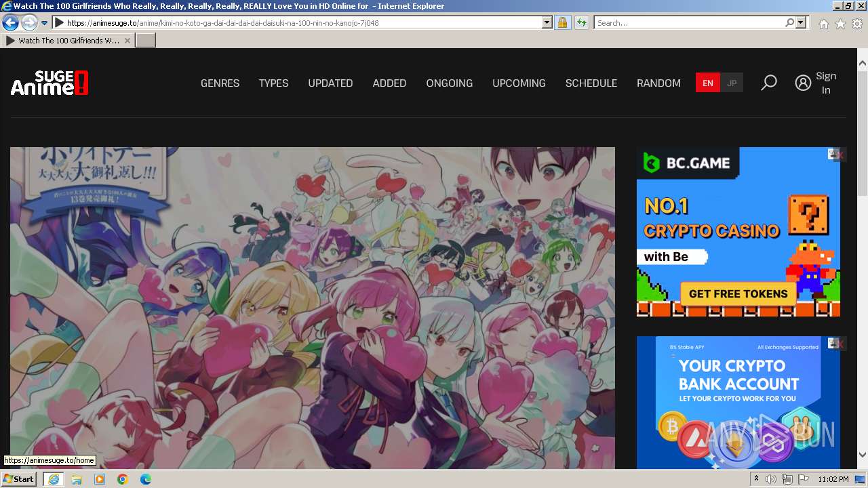
Task: Click the BC.GAME crypto casino ad banner
Action: click(x=738, y=232)
